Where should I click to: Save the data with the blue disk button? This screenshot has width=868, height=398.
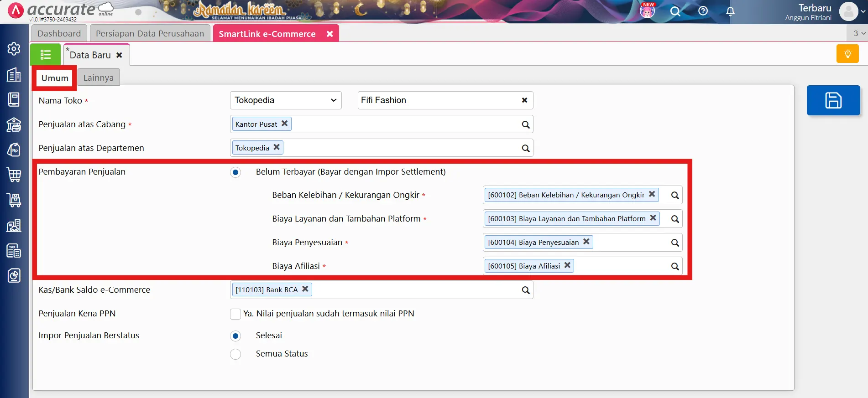[x=833, y=100]
